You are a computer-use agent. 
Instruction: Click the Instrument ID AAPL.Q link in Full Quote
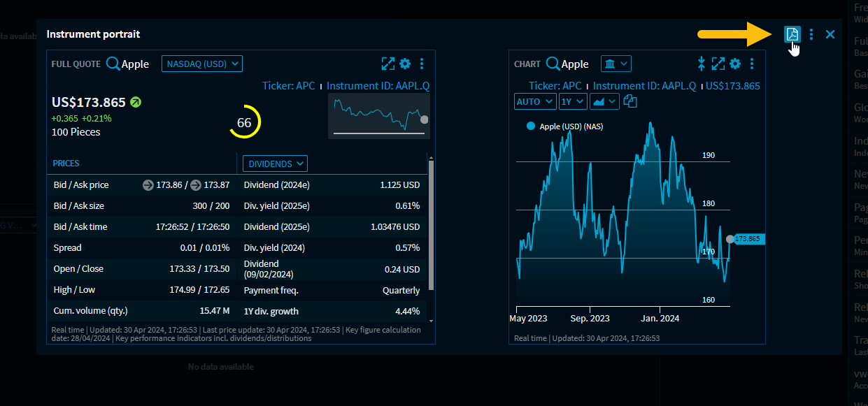coord(378,85)
